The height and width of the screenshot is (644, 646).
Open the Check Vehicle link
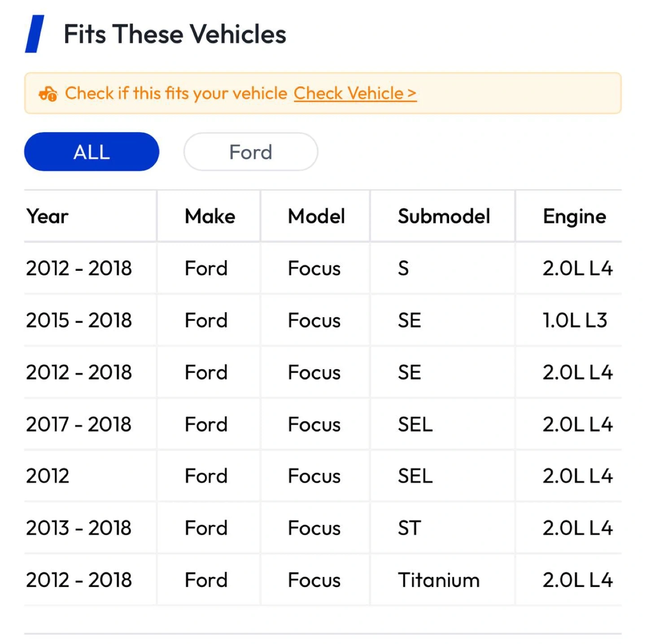[355, 93]
